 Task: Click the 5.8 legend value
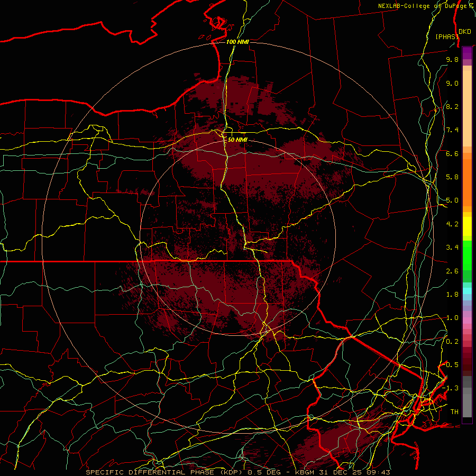click(452, 177)
